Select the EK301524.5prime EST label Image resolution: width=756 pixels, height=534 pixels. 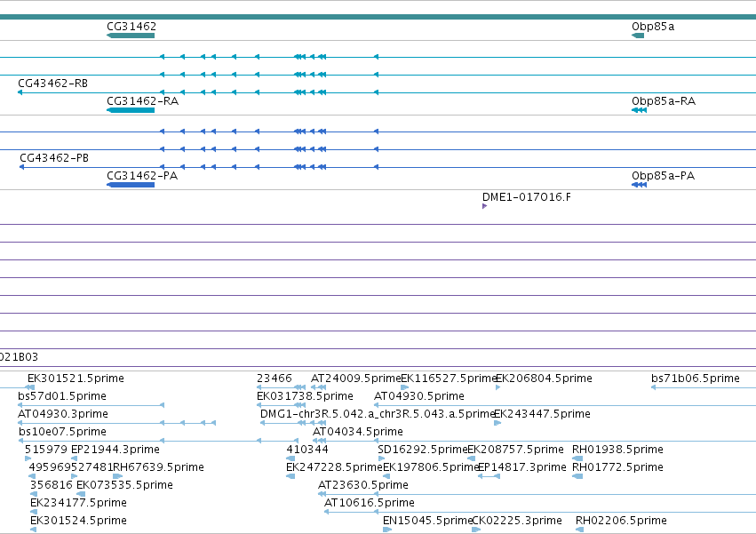78,522
